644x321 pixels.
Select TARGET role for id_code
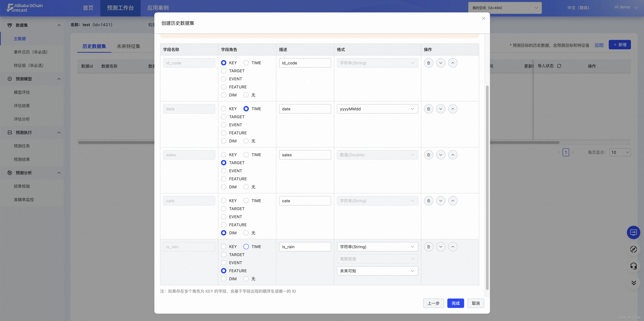[x=224, y=71]
